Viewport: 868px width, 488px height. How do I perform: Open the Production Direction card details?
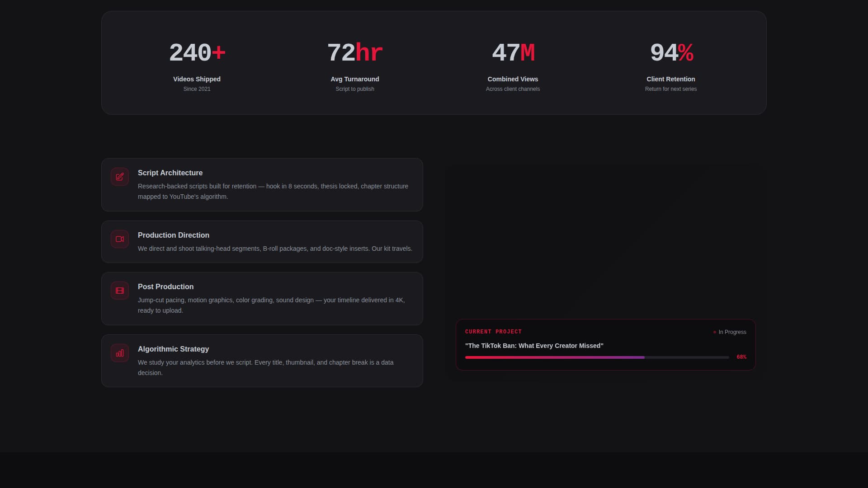click(262, 242)
